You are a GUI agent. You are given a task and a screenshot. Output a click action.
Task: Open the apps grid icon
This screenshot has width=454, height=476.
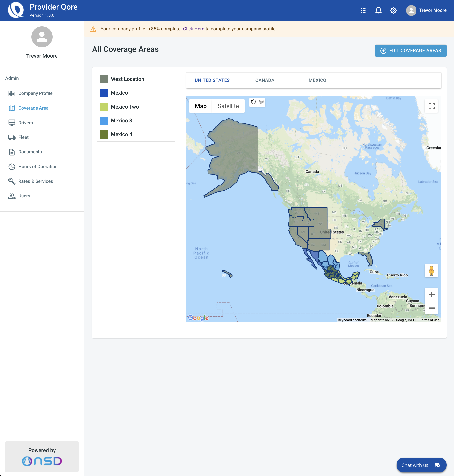[x=363, y=10]
